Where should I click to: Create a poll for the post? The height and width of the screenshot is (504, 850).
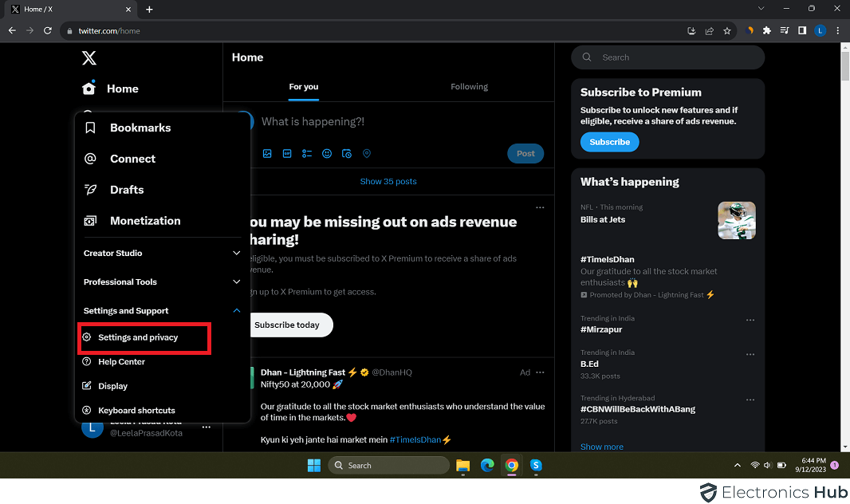tap(307, 153)
